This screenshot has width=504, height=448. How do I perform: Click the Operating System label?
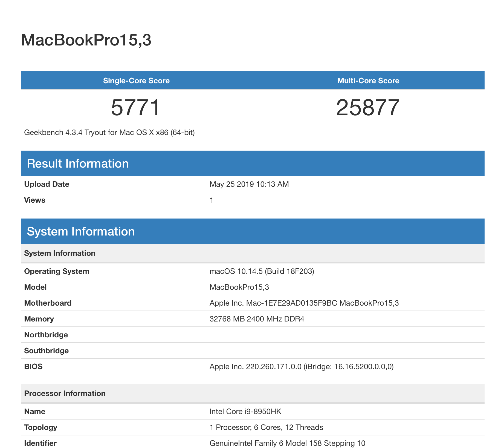pyautogui.click(x=57, y=271)
